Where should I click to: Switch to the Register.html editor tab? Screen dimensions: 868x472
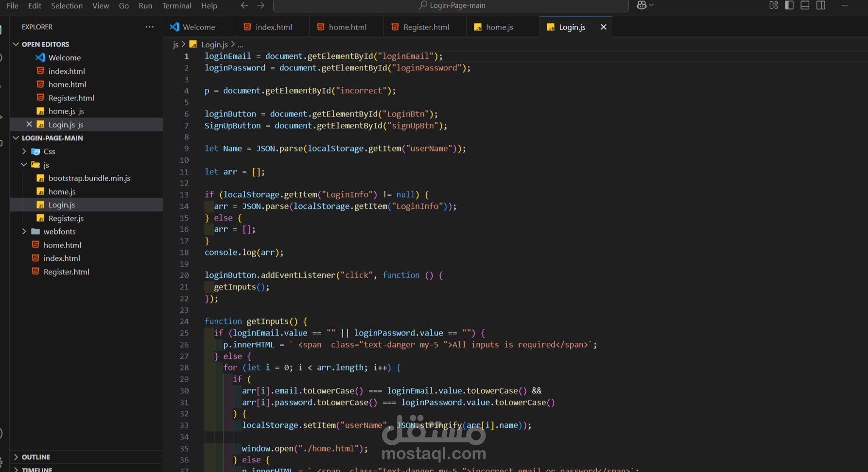tap(426, 27)
